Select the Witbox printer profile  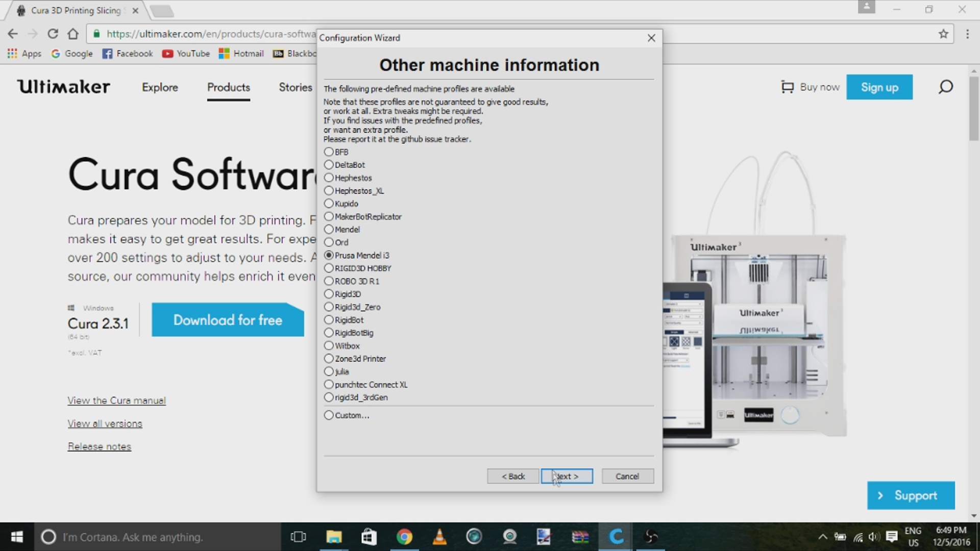(329, 346)
